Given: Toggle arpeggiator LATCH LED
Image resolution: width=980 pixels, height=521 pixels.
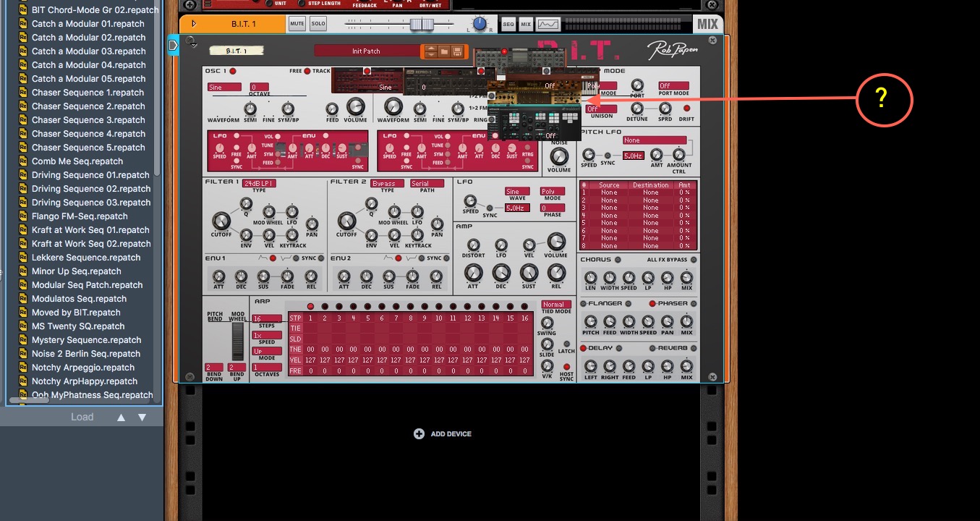Looking at the screenshot, I should (x=566, y=343).
